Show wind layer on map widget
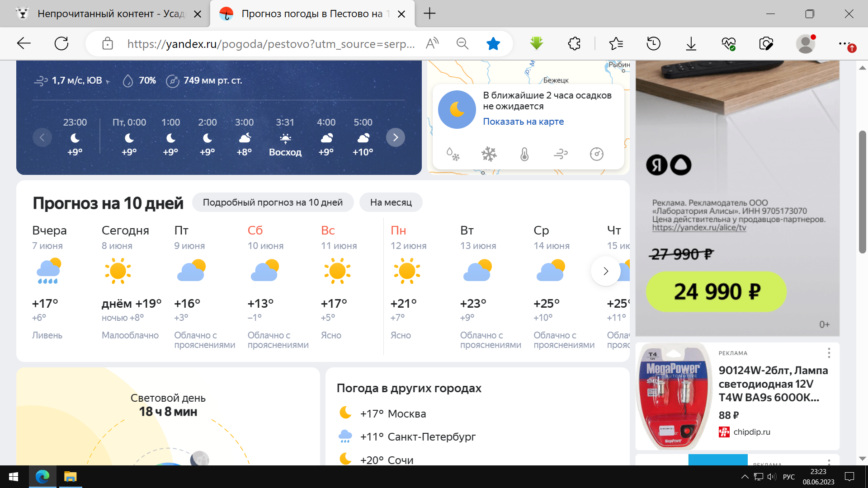 click(561, 154)
